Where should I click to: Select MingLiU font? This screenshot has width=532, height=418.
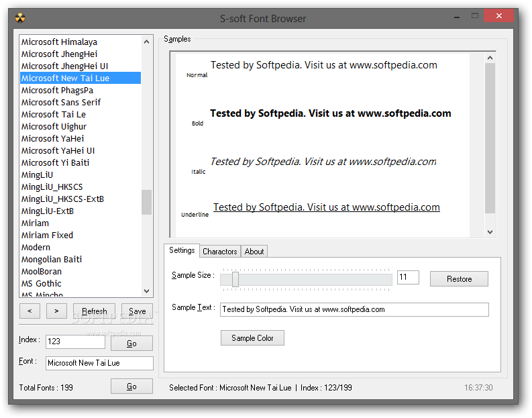click(x=81, y=174)
